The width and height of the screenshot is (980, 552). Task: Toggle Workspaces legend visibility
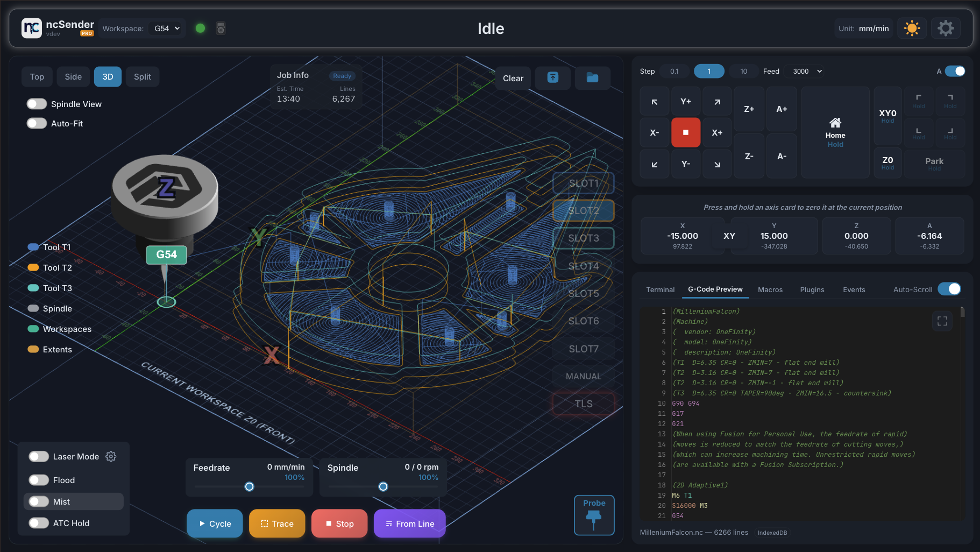[60, 329]
